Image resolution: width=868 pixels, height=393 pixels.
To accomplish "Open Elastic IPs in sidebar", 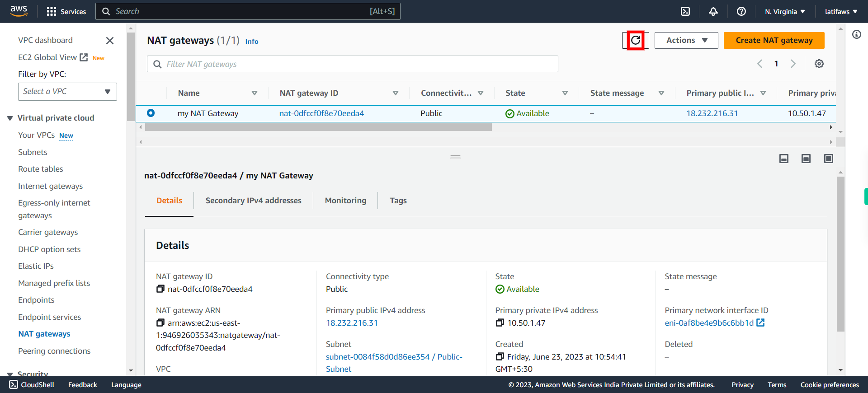I will tap(36, 266).
